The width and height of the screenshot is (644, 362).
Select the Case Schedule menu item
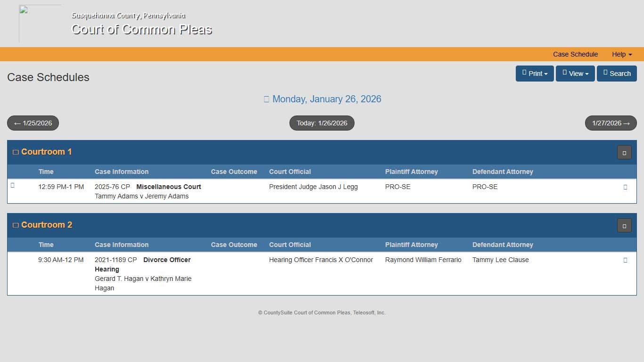575,54
